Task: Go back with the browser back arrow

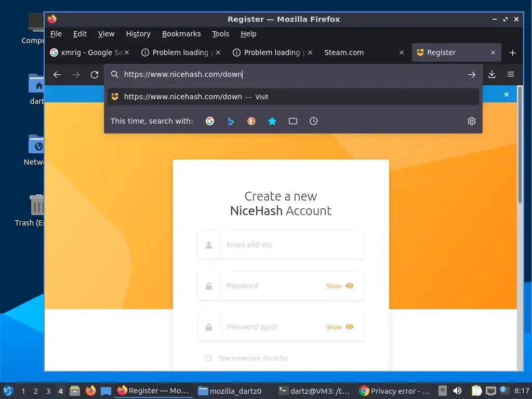Action: (57, 75)
